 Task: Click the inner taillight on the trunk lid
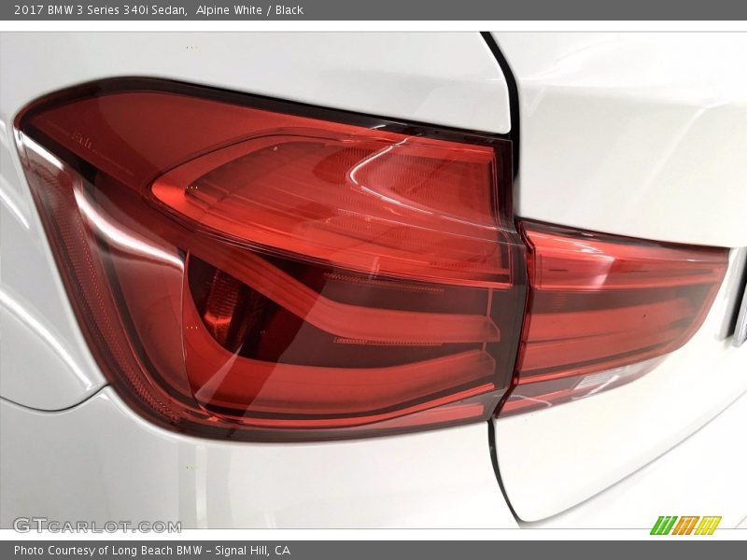(616, 308)
